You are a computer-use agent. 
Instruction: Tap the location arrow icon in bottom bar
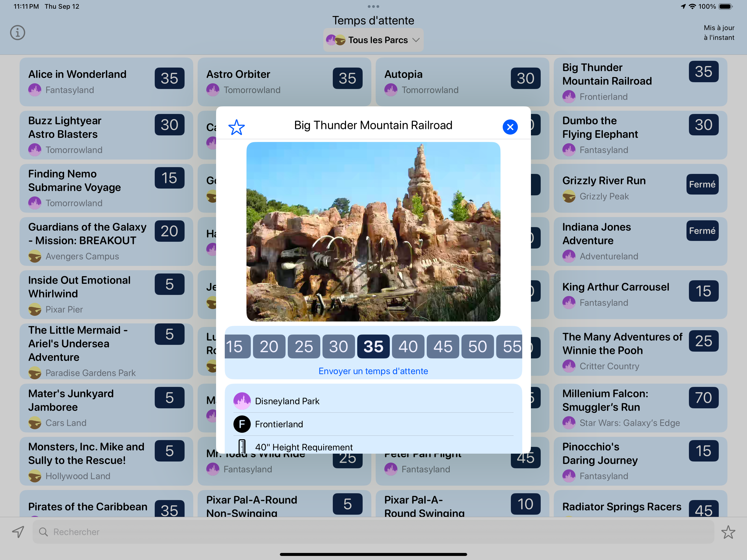click(x=18, y=532)
